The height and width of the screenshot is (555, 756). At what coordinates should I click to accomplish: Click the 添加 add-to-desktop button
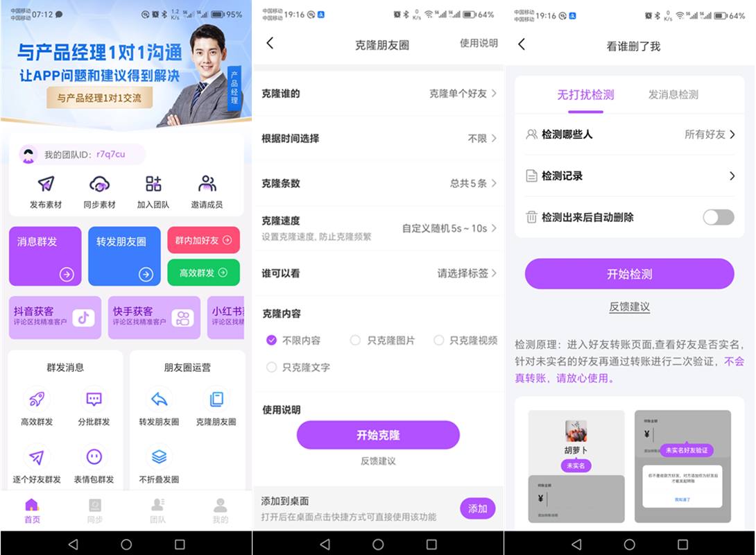[x=477, y=509]
